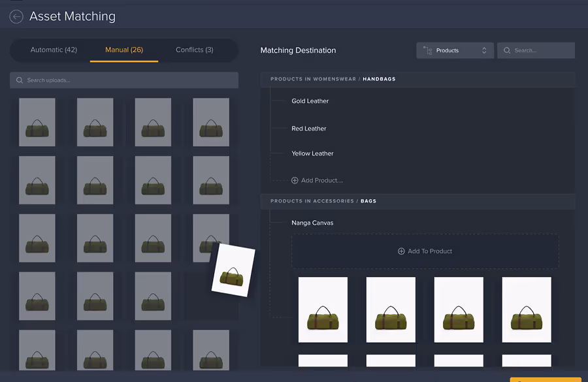The height and width of the screenshot is (382, 588).
Task: Go back using the circled arrow icon
Action: [16, 16]
